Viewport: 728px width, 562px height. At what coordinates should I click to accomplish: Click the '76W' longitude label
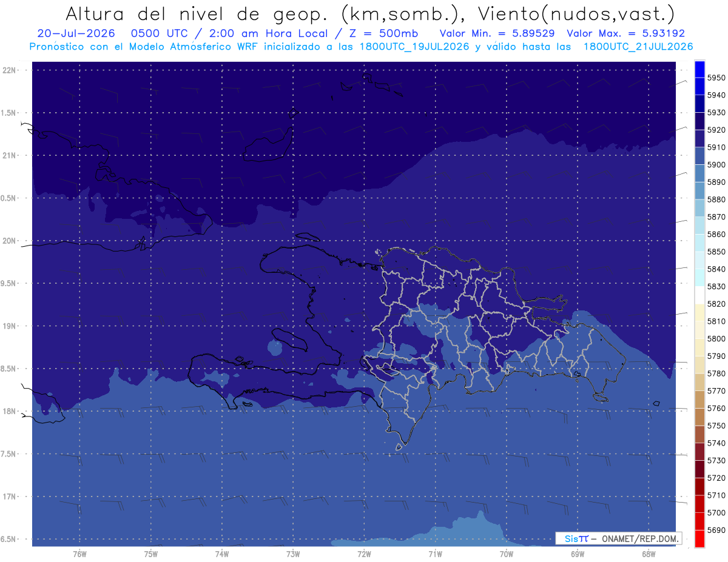pyautogui.click(x=79, y=554)
